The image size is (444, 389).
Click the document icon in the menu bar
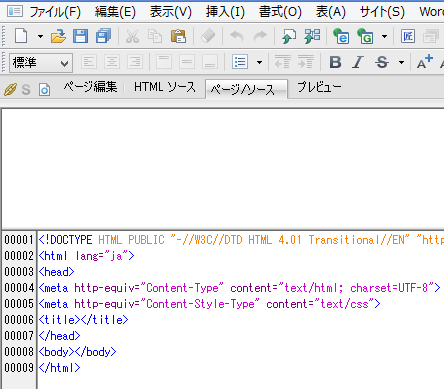(x=15, y=12)
